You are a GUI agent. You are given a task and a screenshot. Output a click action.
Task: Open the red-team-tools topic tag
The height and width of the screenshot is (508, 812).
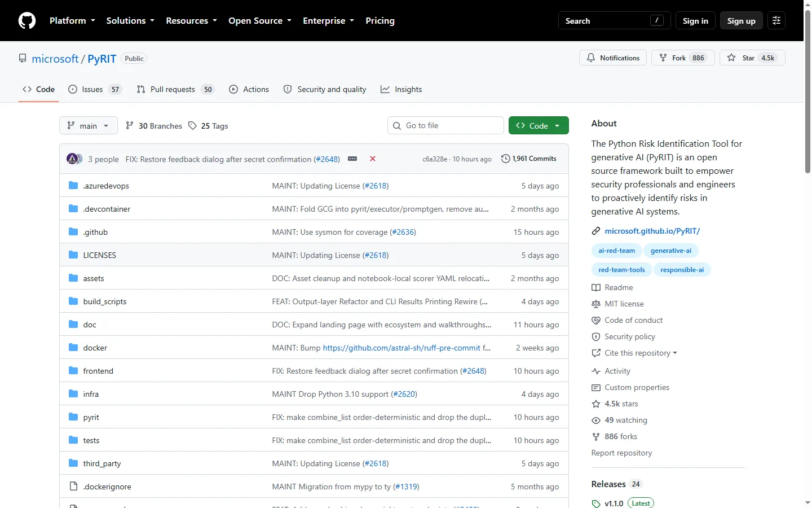(x=621, y=270)
